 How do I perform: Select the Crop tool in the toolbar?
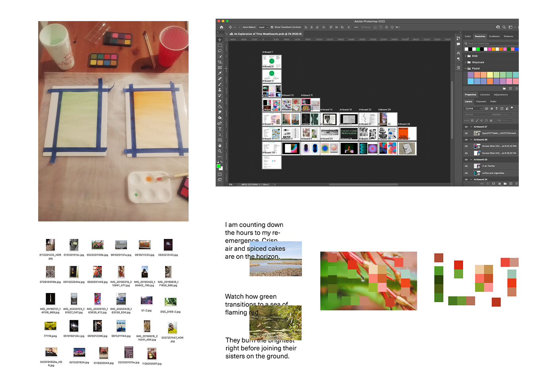tap(220, 62)
